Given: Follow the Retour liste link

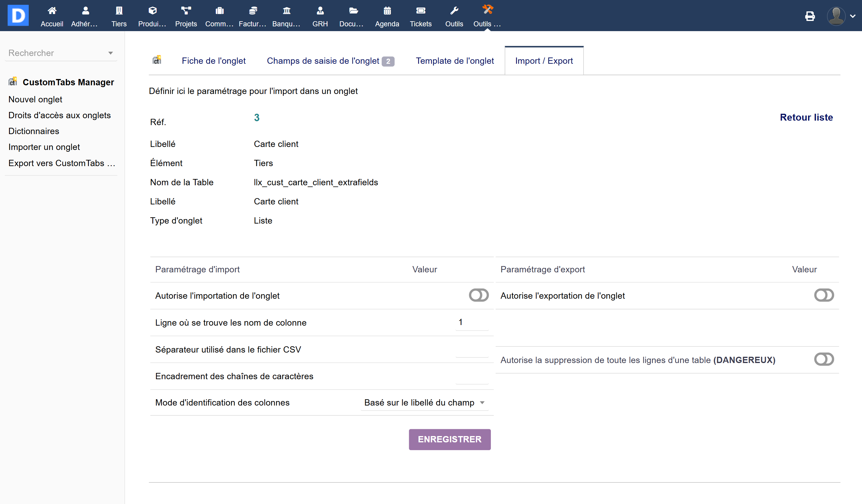Looking at the screenshot, I should point(806,117).
